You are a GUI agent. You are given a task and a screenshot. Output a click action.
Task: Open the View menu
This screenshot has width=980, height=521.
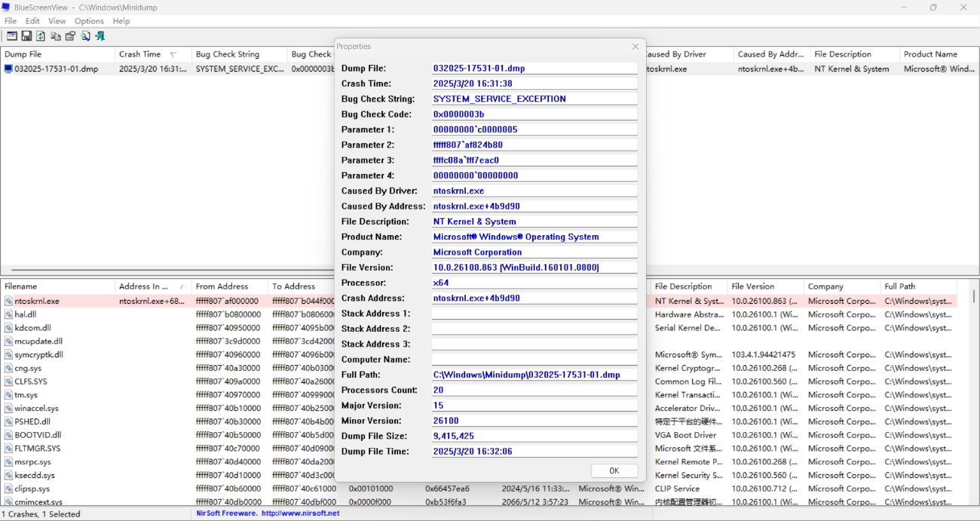pos(57,21)
